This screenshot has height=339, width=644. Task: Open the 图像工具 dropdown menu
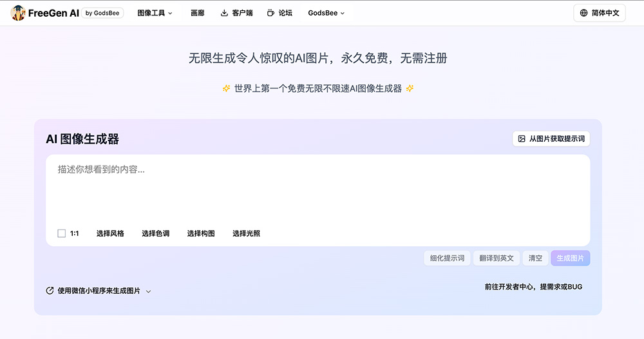155,13
